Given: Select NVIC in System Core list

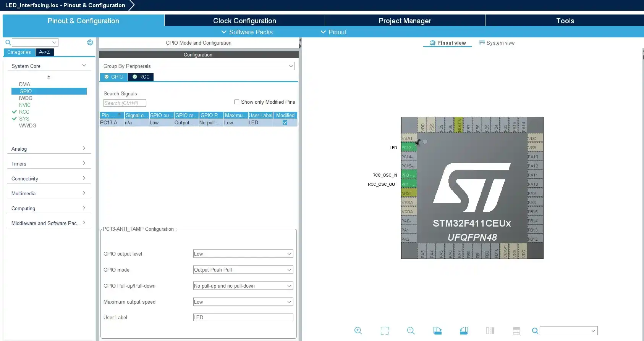Looking at the screenshot, I should click(25, 105).
